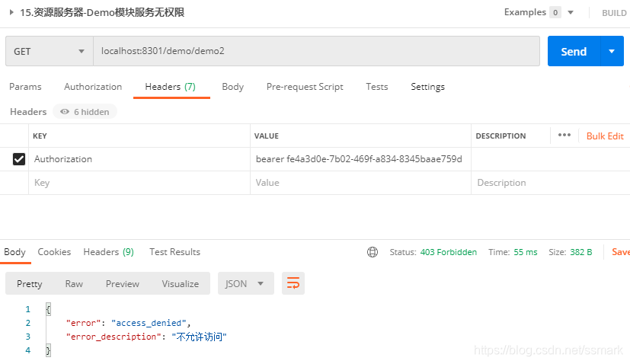Show the 6 hidden headers
Image resolution: width=630 pixels, height=364 pixels.
(x=85, y=112)
